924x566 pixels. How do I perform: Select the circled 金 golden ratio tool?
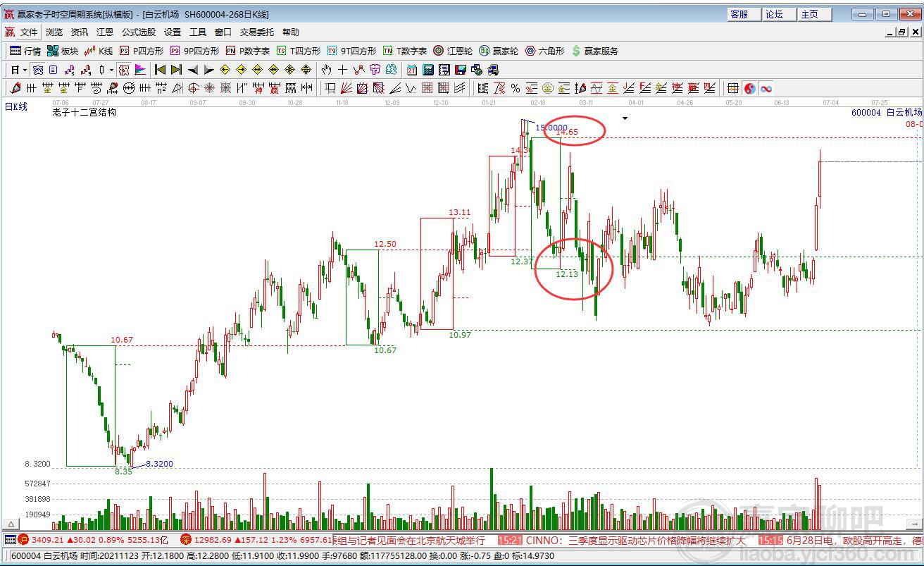(548, 88)
